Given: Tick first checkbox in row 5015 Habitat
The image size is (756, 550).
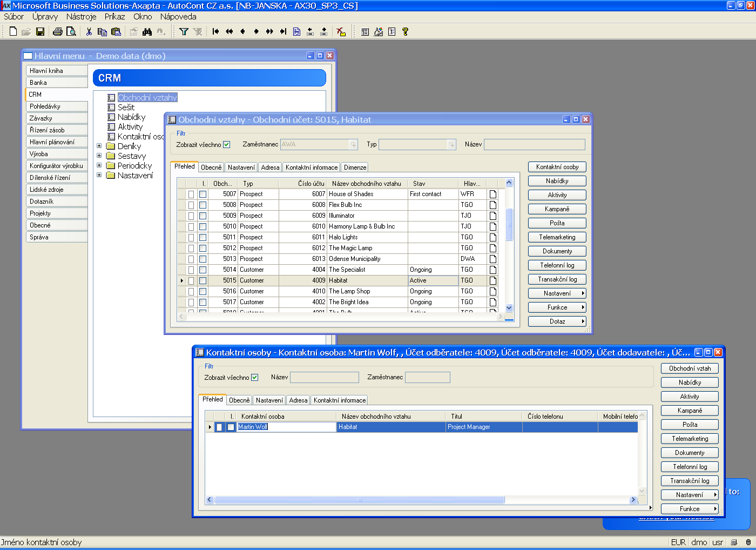Looking at the screenshot, I should 191,280.
